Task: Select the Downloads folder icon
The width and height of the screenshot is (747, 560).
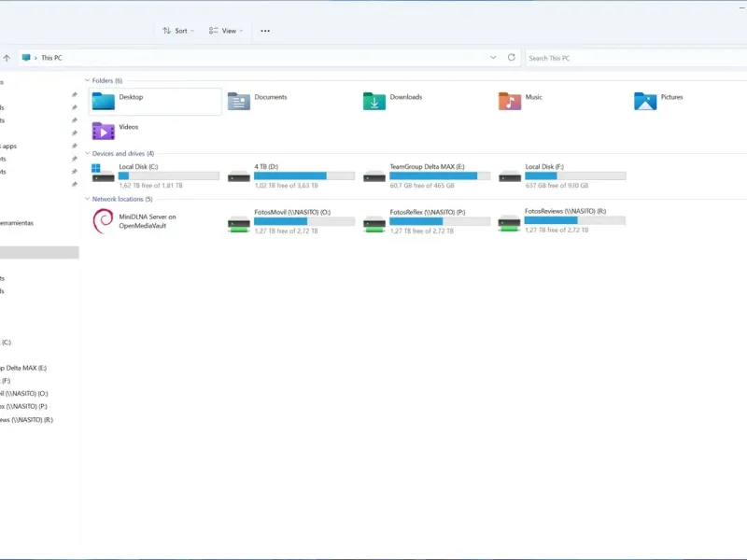Action: pyautogui.click(x=374, y=102)
